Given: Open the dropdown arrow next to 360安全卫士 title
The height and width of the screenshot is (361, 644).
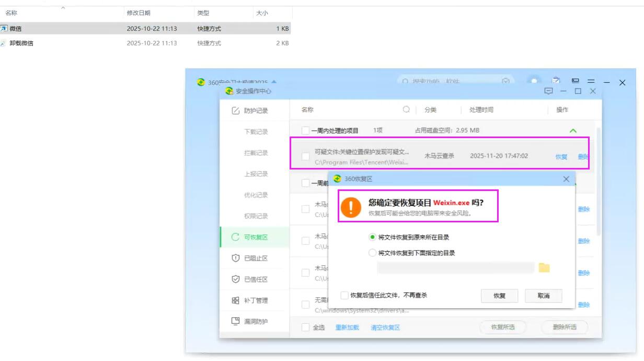Looking at the screenshot, I should point(274,82).
